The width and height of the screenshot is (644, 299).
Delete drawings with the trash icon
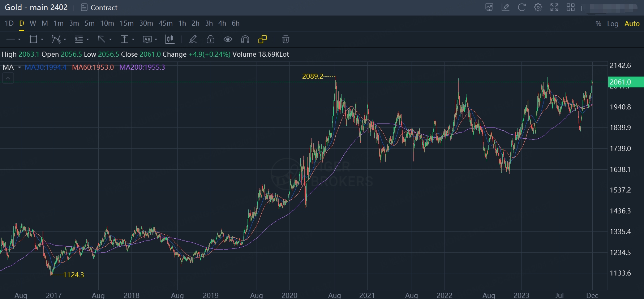coord(285,39)
